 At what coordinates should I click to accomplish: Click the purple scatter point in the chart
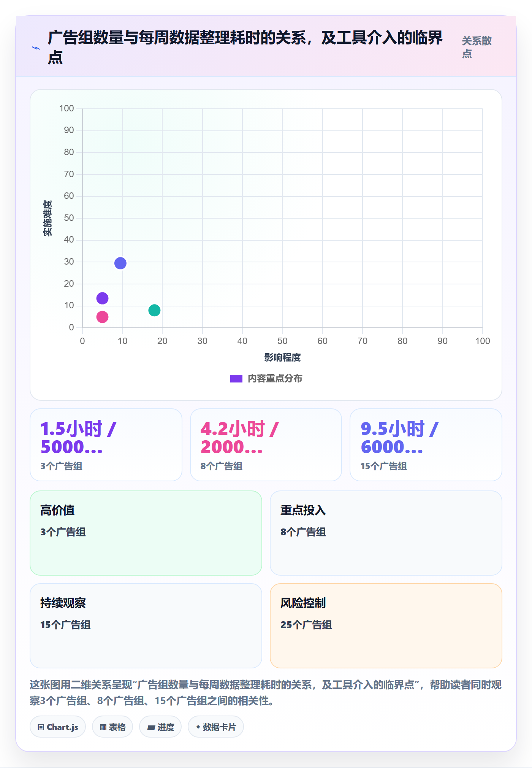pos(102,298)
